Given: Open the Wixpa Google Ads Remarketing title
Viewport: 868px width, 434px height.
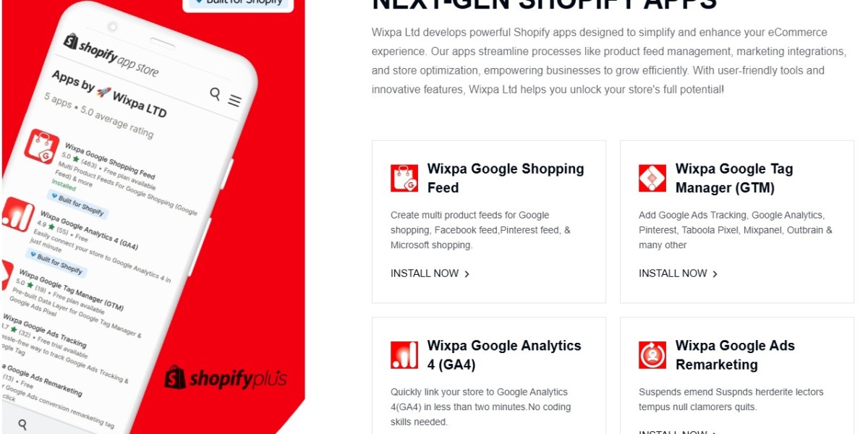Looking at the screenshot, I should pos(735,355).
